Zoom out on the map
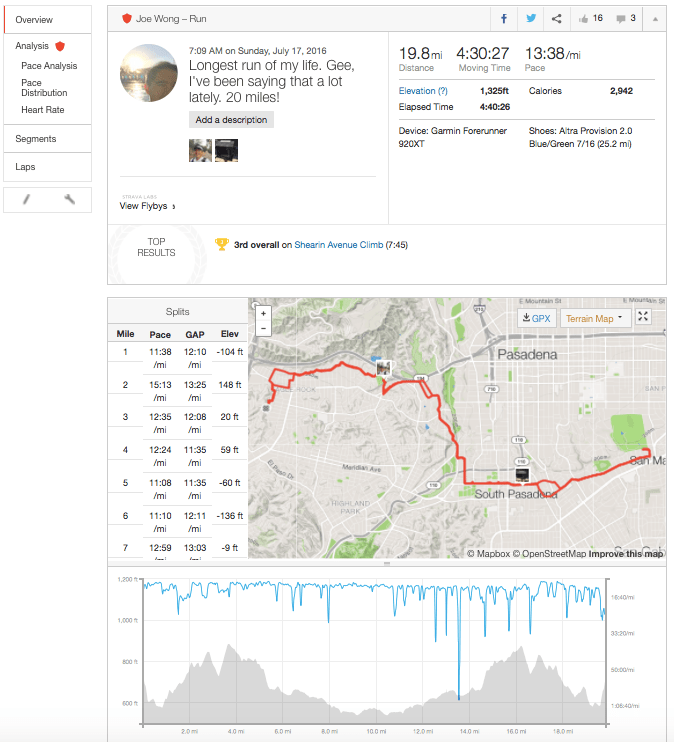This screenshot has height=742, width=674. [263, 327]
